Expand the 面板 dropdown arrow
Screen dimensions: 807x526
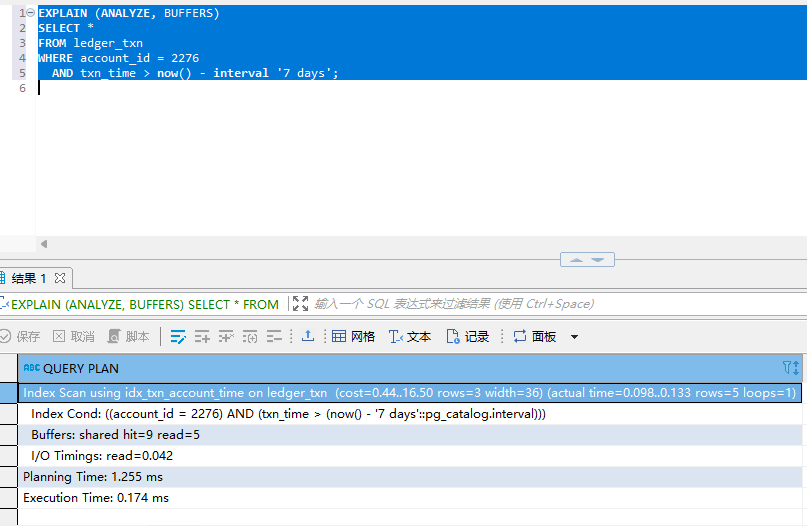(574, 337)
